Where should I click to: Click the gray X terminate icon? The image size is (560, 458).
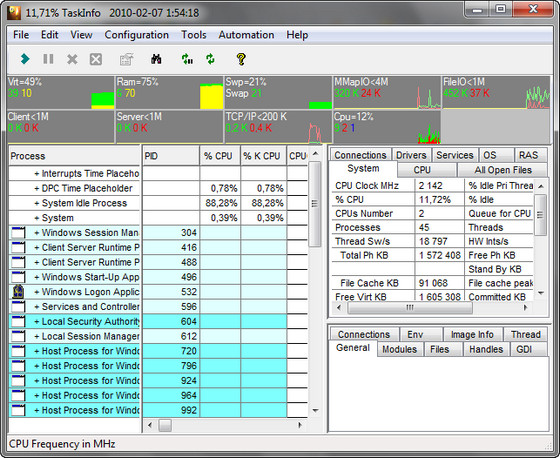pos(72,59)
